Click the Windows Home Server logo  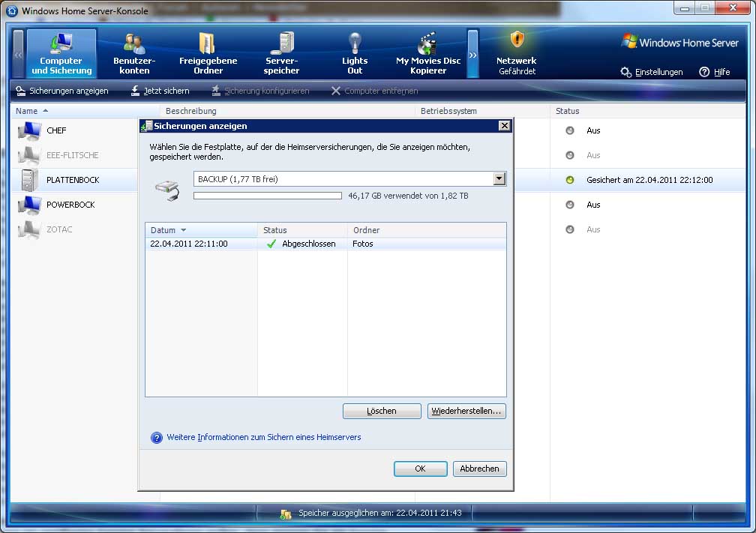pos(679,43)
